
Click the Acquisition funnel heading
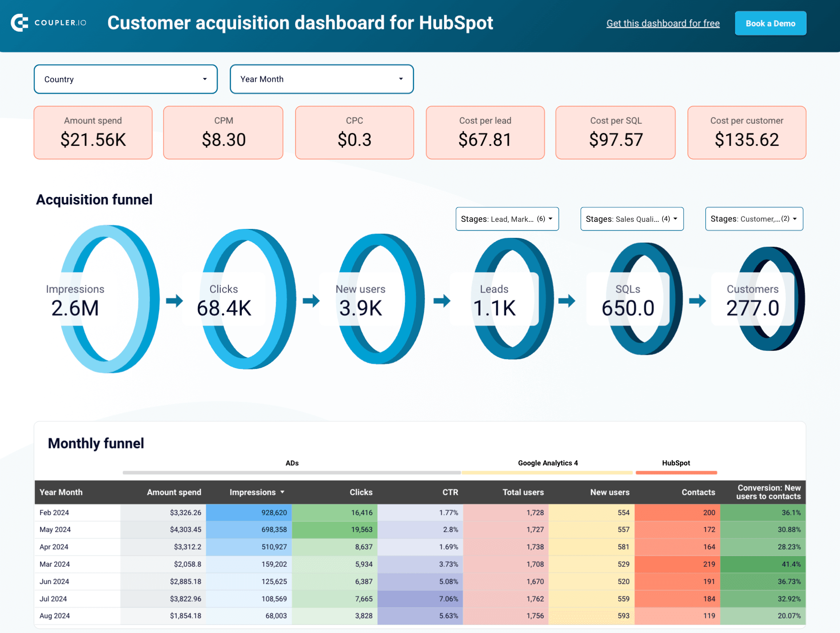pyautogui.click(x=94, y=200)
